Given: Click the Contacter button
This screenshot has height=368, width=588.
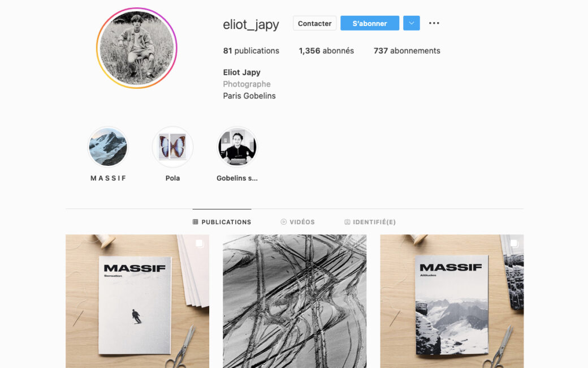Looking at the screenshot, I should click(314, 23).
